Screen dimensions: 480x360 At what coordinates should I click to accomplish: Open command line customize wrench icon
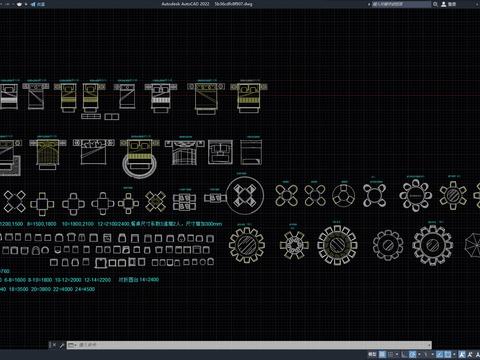coord(62,345)
